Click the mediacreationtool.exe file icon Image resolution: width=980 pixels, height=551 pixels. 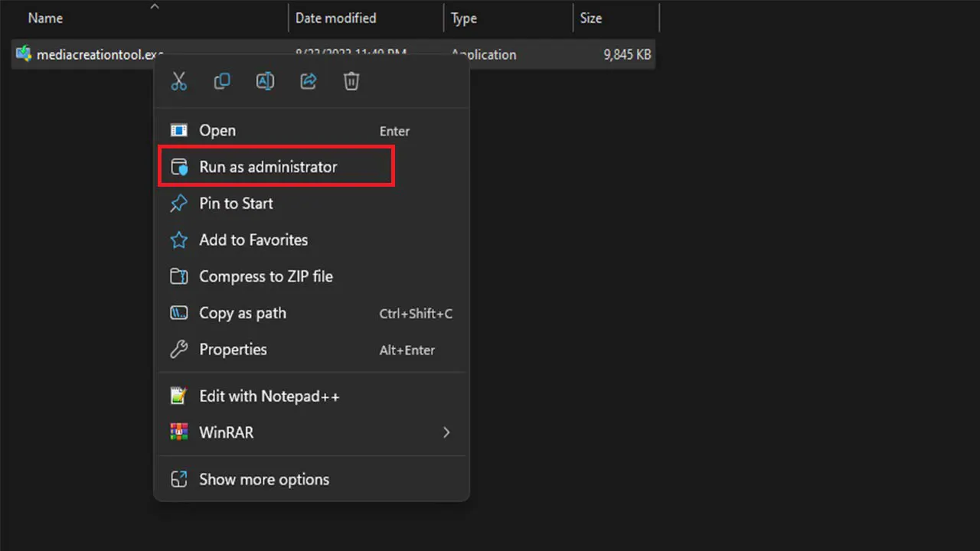click(24, 54)
